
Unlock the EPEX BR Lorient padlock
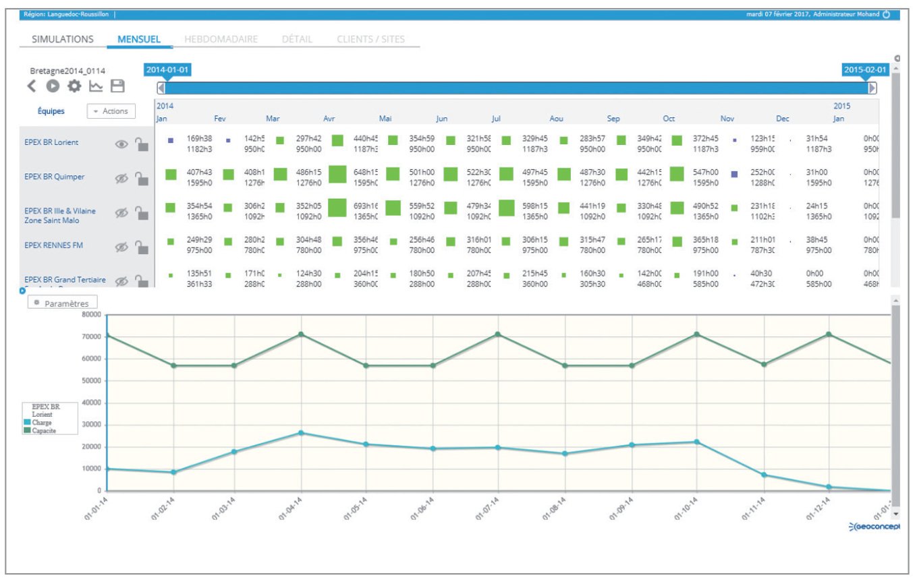[140, 144]
